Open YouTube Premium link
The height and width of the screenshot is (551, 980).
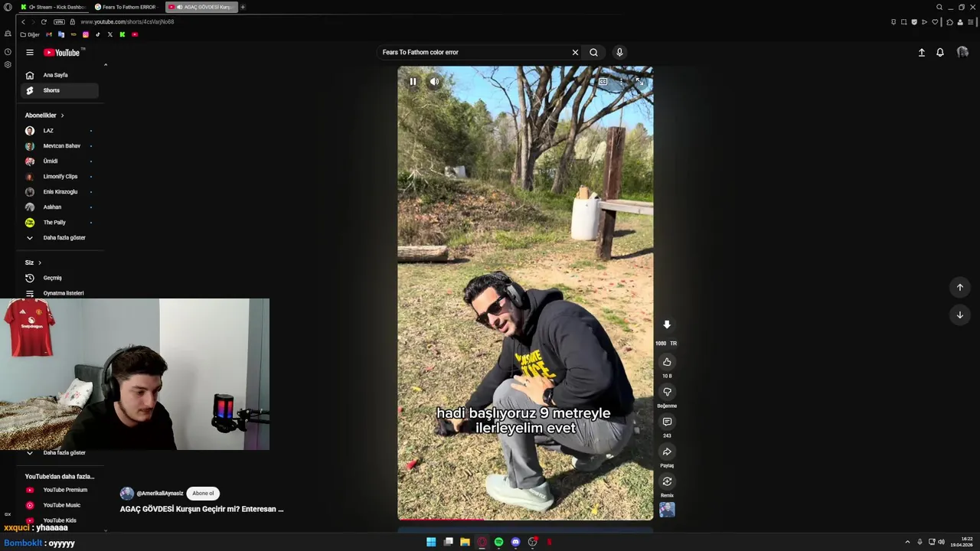coord(60,490)
